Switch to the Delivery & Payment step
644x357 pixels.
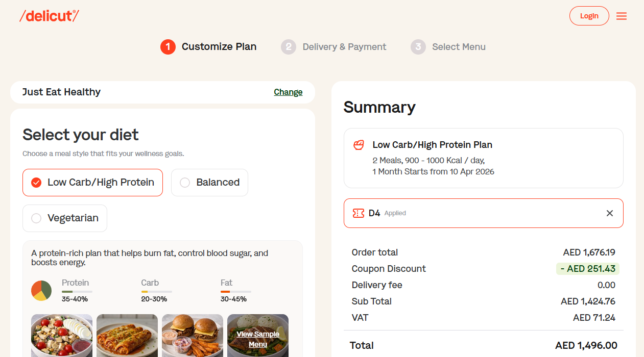334,46
